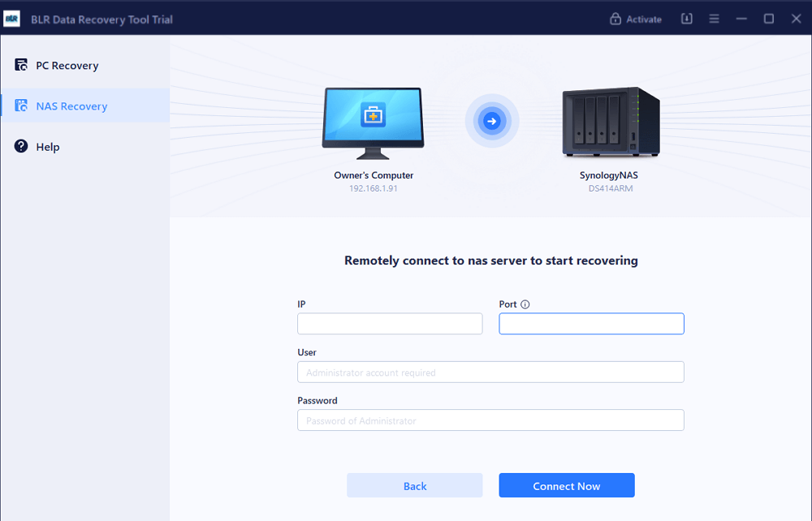Image resolution: width=812 pixels, height=521 pixels.
Task: Minimize the BLR Data Recovery window
Action: tap(741, 19)
